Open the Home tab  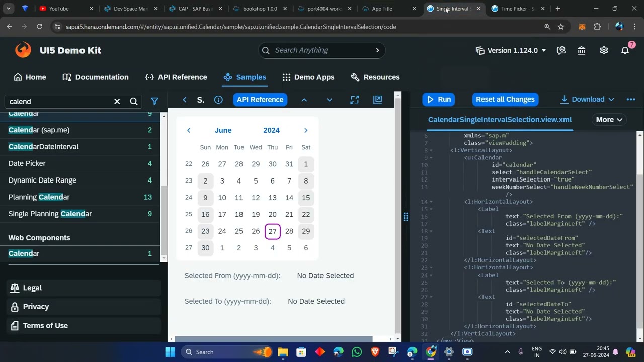[x=30, y=77]
